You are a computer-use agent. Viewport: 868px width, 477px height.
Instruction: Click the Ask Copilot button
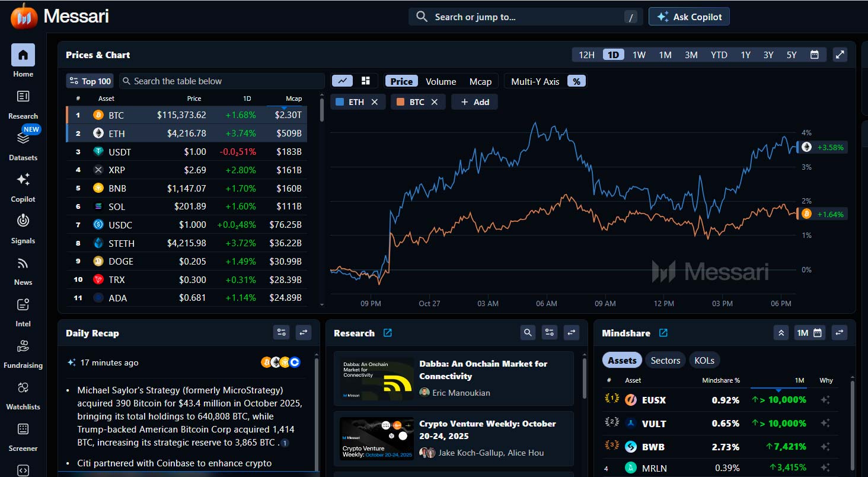[689, 17]
